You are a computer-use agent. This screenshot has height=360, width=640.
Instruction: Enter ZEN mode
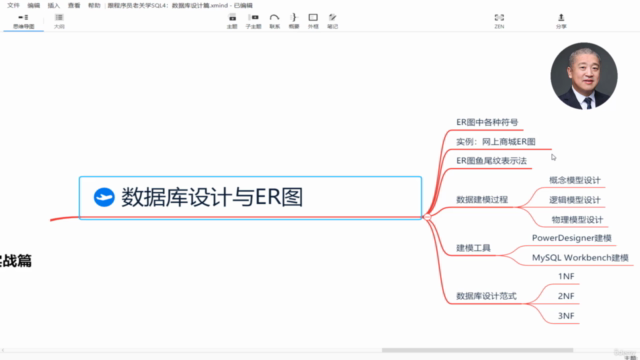tap(499, 21)
